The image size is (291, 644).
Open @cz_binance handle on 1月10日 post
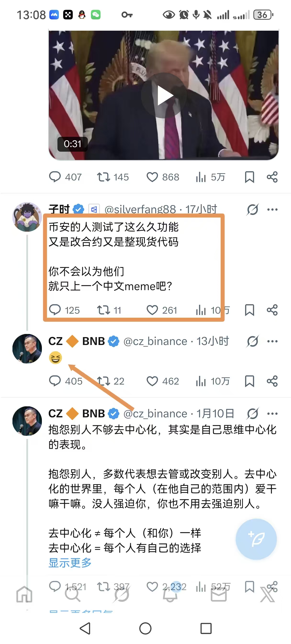155,414
